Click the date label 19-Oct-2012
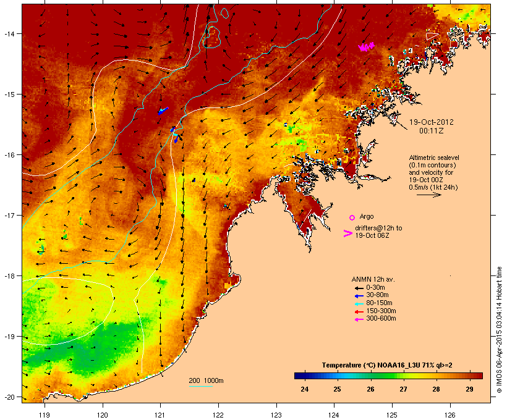Screen dimensions: 507x420 431,122
